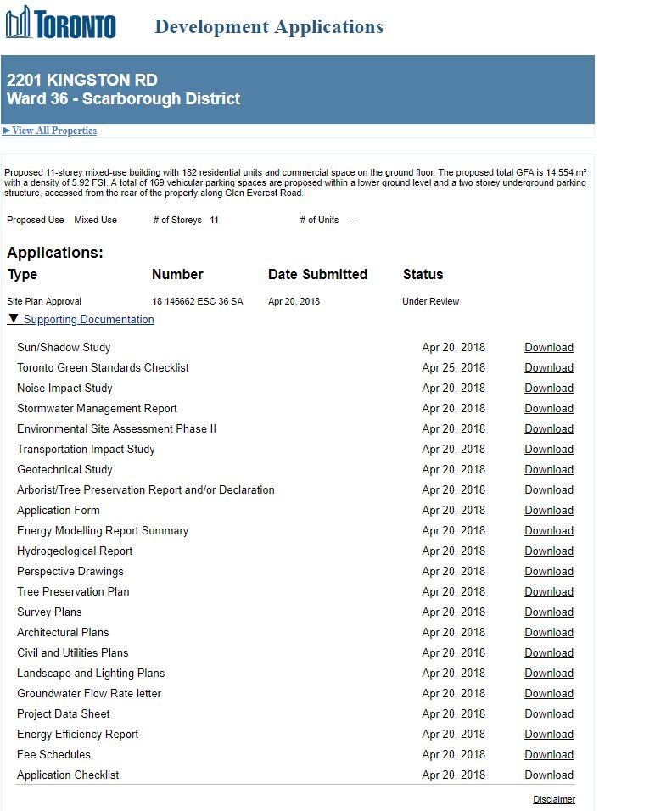
Task: Click the Site Plan Approval application number
Action: pyautogui.click(x=197, y=301)
